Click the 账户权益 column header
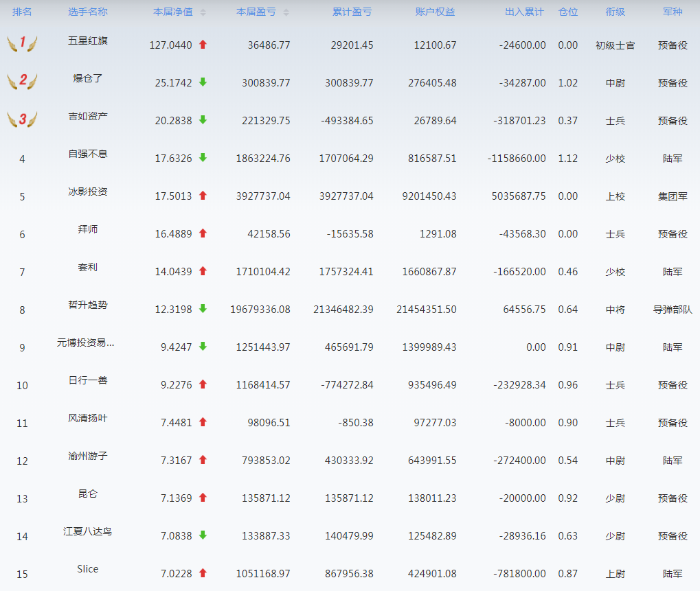The width and height of the screenshot is (700, 591). point(436,12)
